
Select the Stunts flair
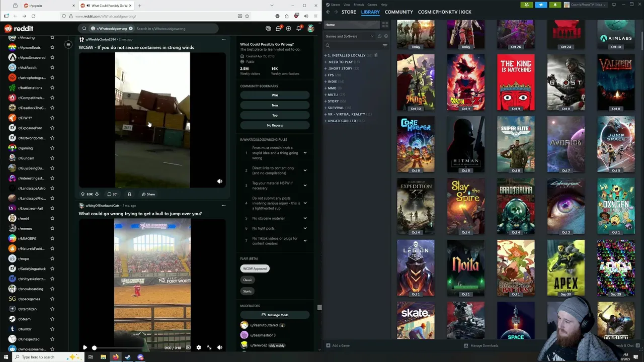point(247,291)
